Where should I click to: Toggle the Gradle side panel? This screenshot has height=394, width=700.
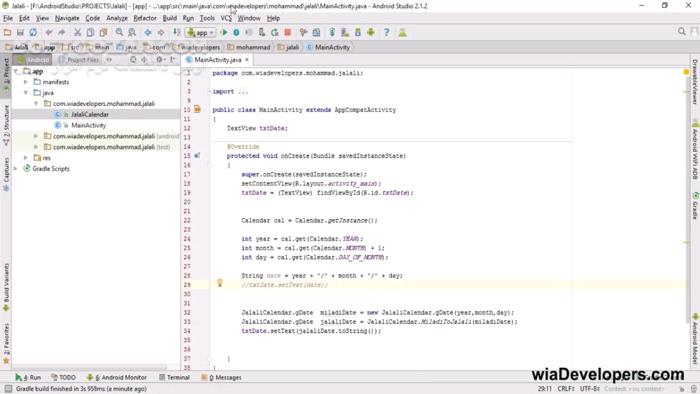[695, 206]
